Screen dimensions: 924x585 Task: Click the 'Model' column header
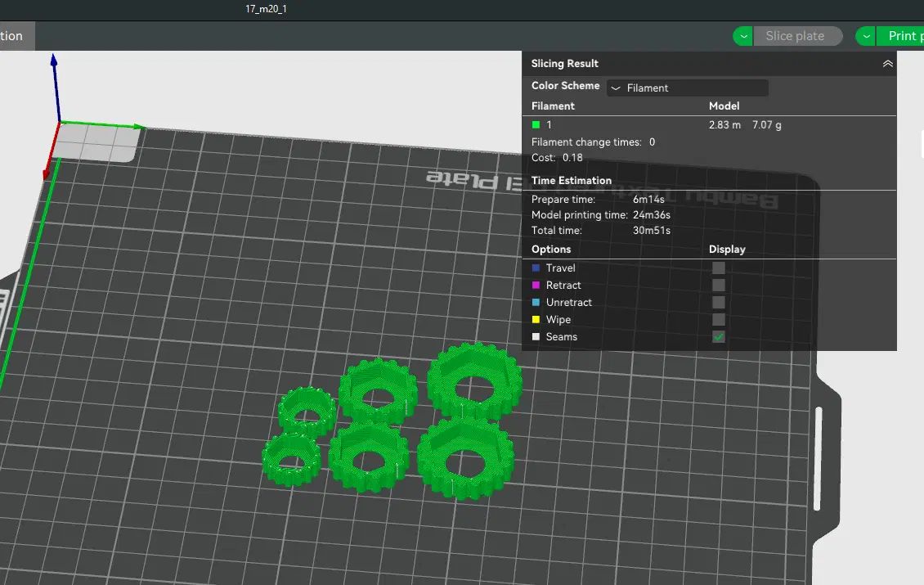click(724, 106)
